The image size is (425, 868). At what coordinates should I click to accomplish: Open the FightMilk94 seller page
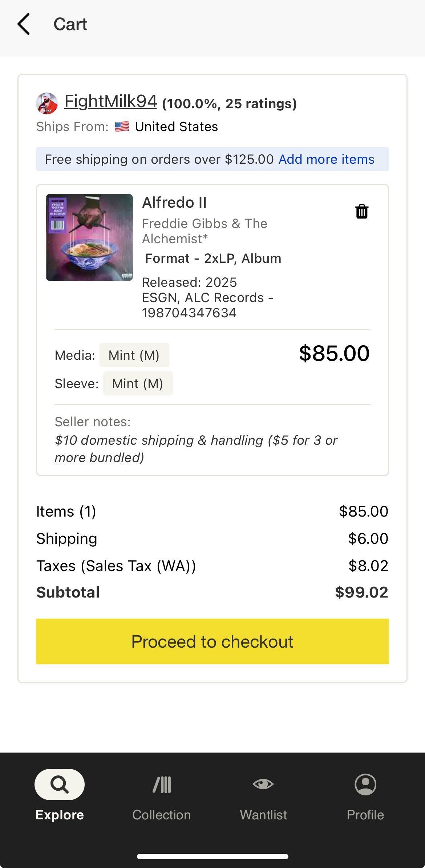coord(111,101)
